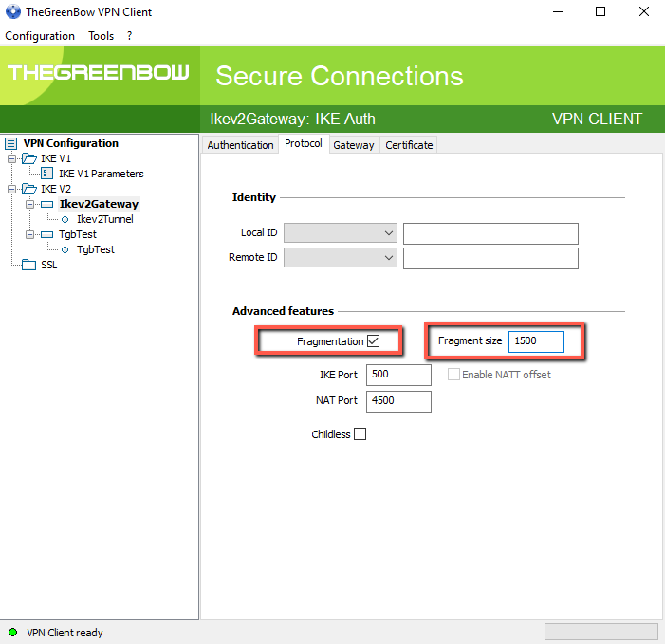Screen dimensions: 665x644
Task: Select IKE V1 Parameters tree item
Action: click(101, 174)
